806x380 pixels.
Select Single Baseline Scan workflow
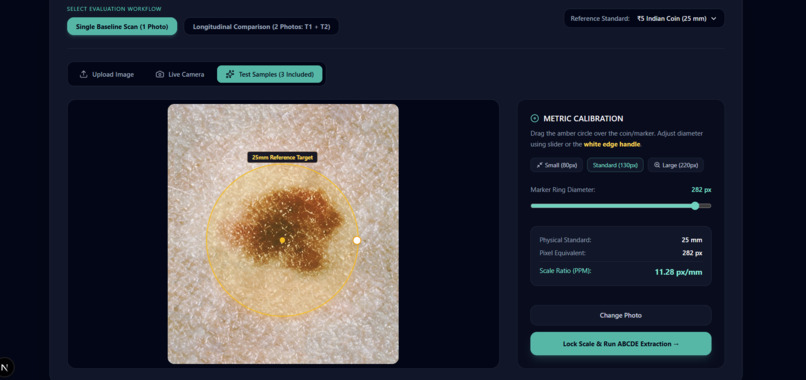122,26
